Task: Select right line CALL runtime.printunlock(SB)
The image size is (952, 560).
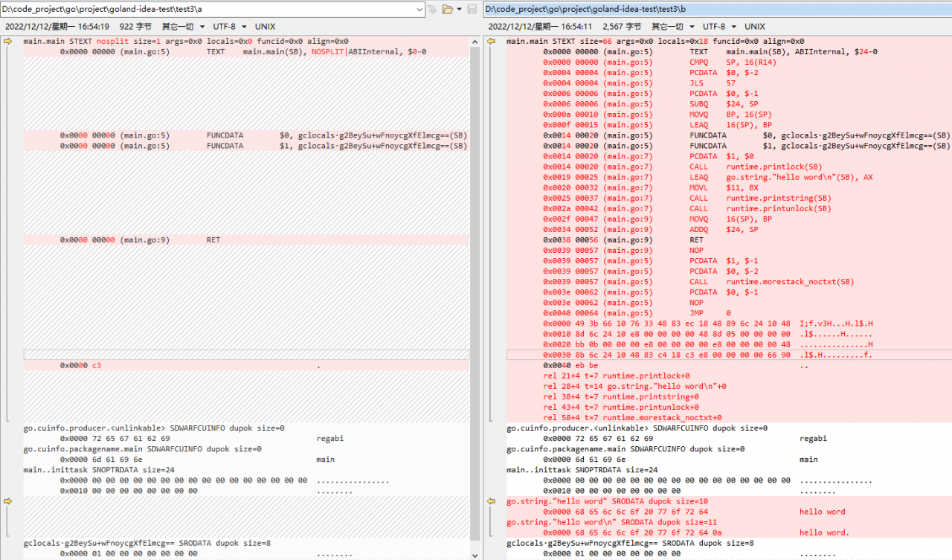Action: [x=727, y=209]
